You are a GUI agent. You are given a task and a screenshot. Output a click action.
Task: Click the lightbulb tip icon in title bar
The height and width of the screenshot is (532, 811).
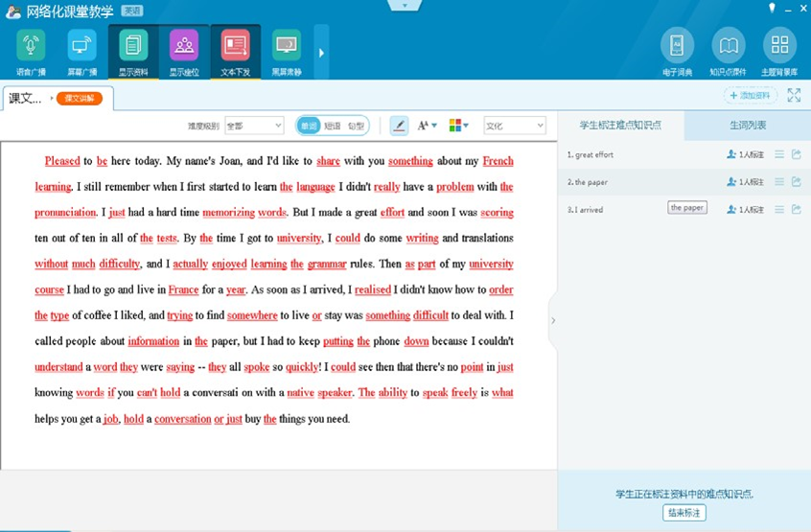pos(772,9)
